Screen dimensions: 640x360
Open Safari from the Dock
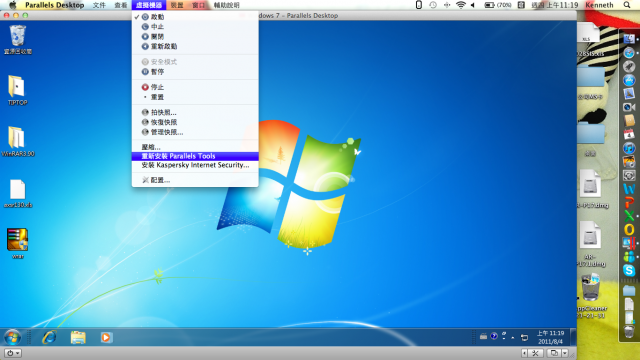click(x=629, y=52)
